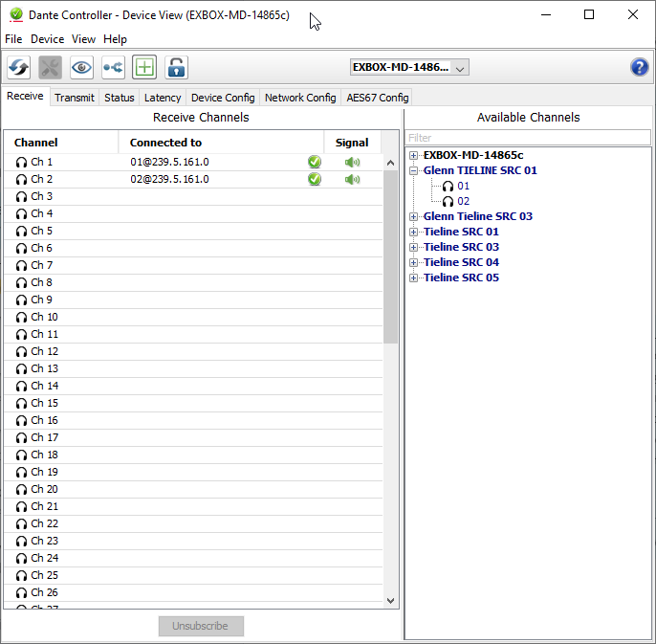Image resolution: width=656 pixels, height=644 pixels.
Task: Switch to the AES67 Config tab
Action: click(377, 98)
